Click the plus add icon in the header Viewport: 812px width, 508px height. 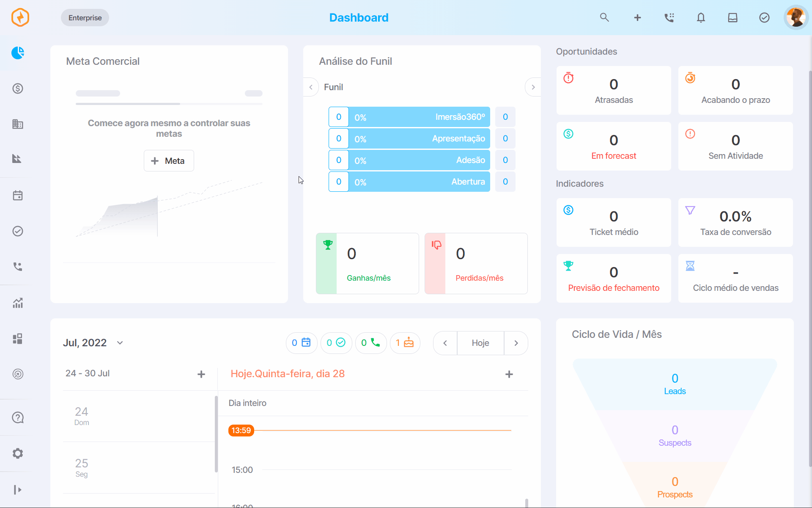pyautogui.click(x=637, y=17)
